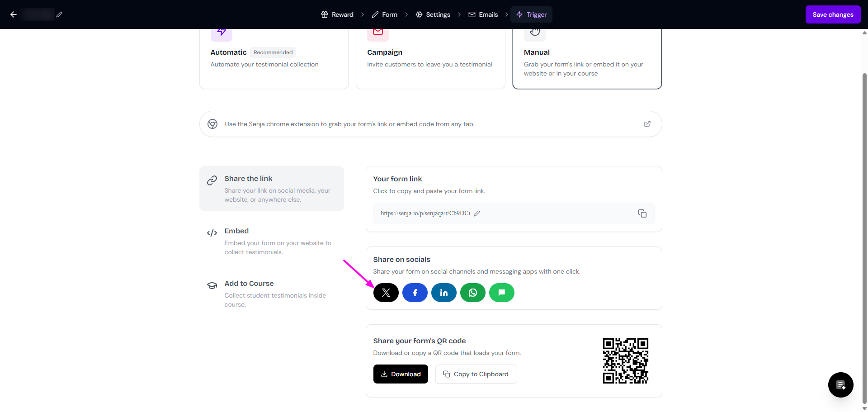Click the back arrow
The width and height of the screenshot is (868, 412).
pyautogui.click(x=14, y=14)
